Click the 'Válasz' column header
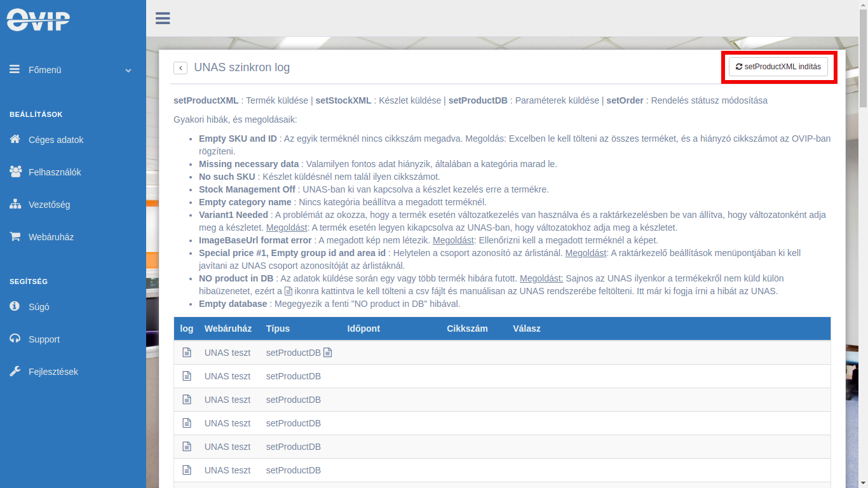 (527, 329)
